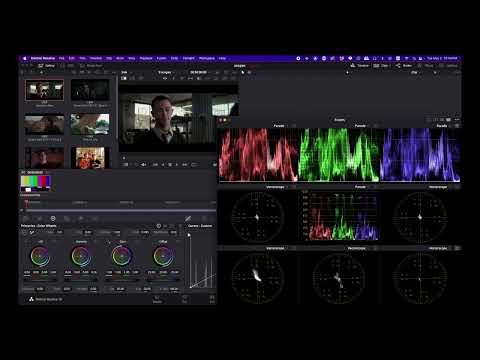Toggle the Nodes panel button

point(404,66)
